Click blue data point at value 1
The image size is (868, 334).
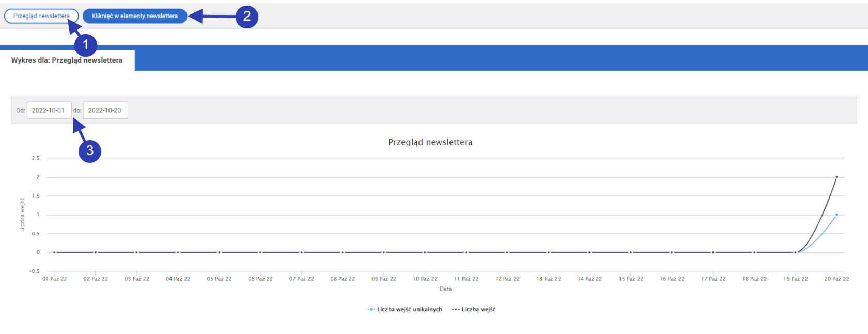tap(836, 215)
